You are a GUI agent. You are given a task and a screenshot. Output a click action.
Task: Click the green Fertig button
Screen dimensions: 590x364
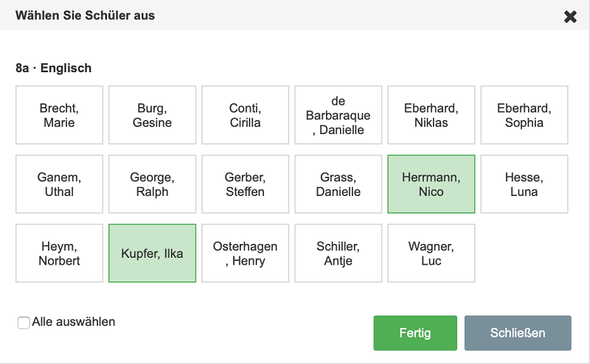(x=415, y=333)
